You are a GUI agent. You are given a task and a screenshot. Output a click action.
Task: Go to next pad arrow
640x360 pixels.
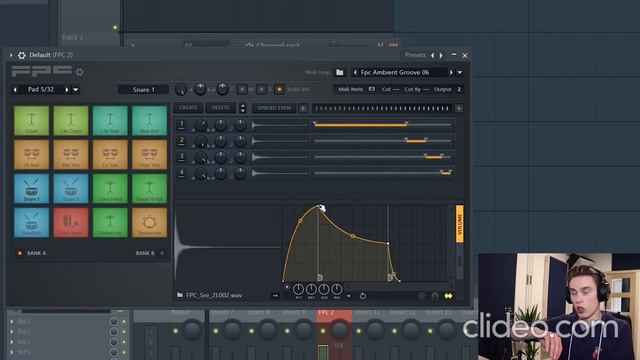(x=67, y=90)
